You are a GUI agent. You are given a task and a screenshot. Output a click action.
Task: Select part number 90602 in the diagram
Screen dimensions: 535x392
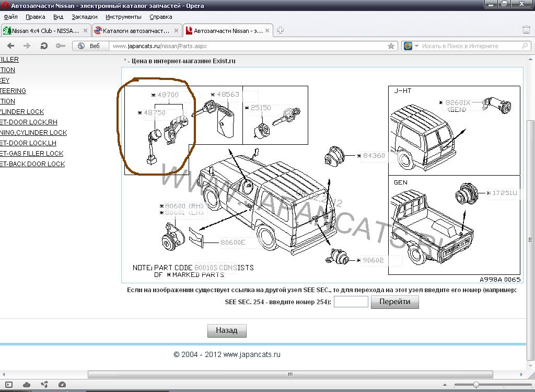click(373, 260)
